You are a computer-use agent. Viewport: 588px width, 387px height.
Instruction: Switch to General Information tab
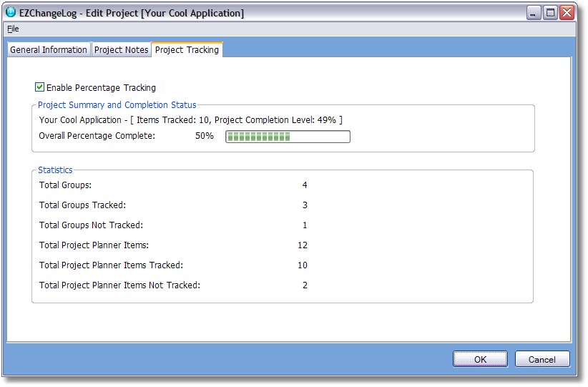click(x=49, y=50)
